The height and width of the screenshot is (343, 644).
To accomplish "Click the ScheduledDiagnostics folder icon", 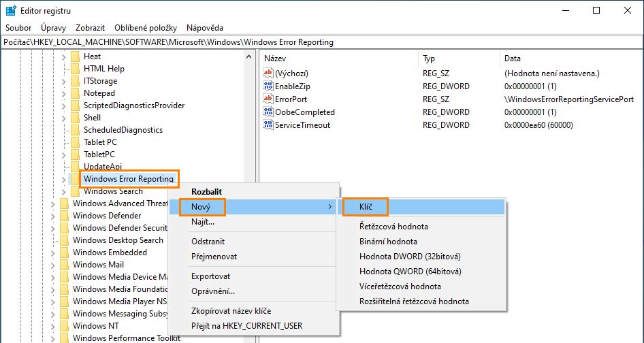I will pos(75,130).
